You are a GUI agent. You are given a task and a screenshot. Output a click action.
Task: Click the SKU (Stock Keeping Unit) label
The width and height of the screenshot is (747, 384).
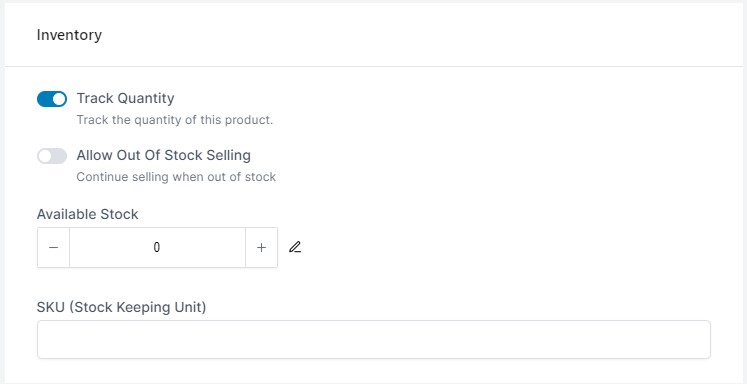click(x=121, y=307)
